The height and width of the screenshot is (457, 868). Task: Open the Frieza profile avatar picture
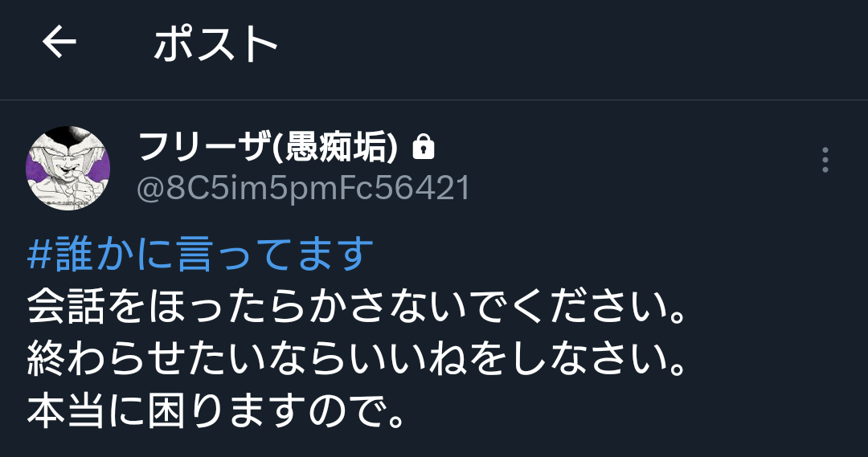pyautogui.click(x=68, y=168)
